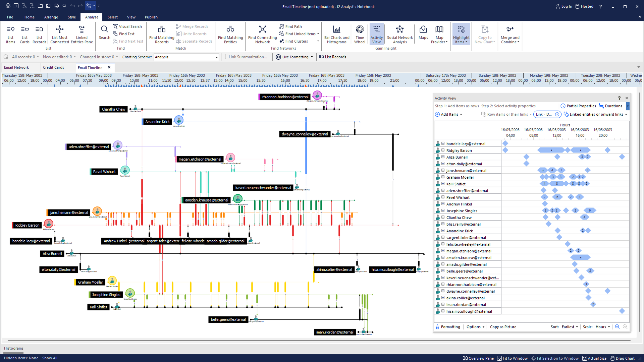The width and height of the screenshot is (644, 362).
Task: Click Visual Search in the ribbon
Action: coord(127,26)
